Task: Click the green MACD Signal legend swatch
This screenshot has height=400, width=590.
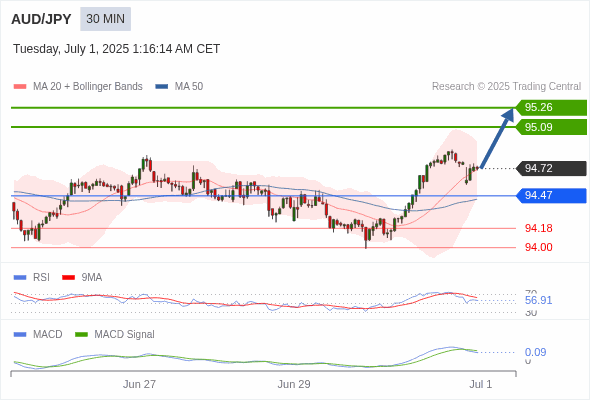Action: (81, 335)
